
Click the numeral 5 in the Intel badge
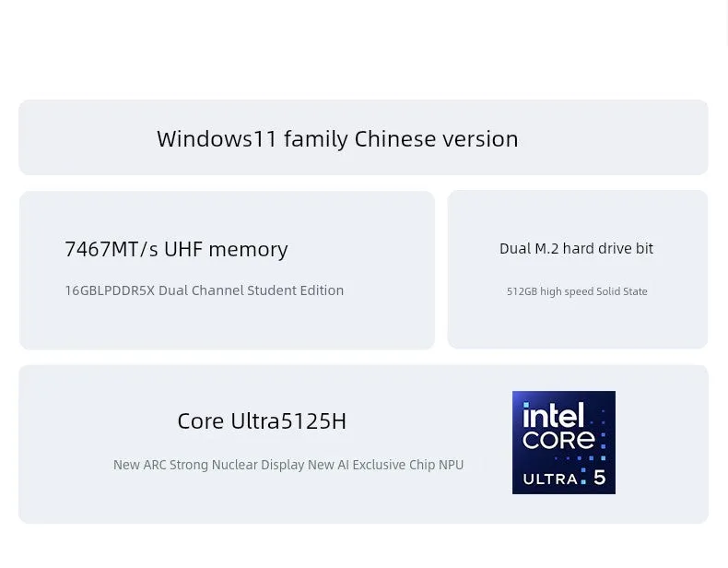599,478
